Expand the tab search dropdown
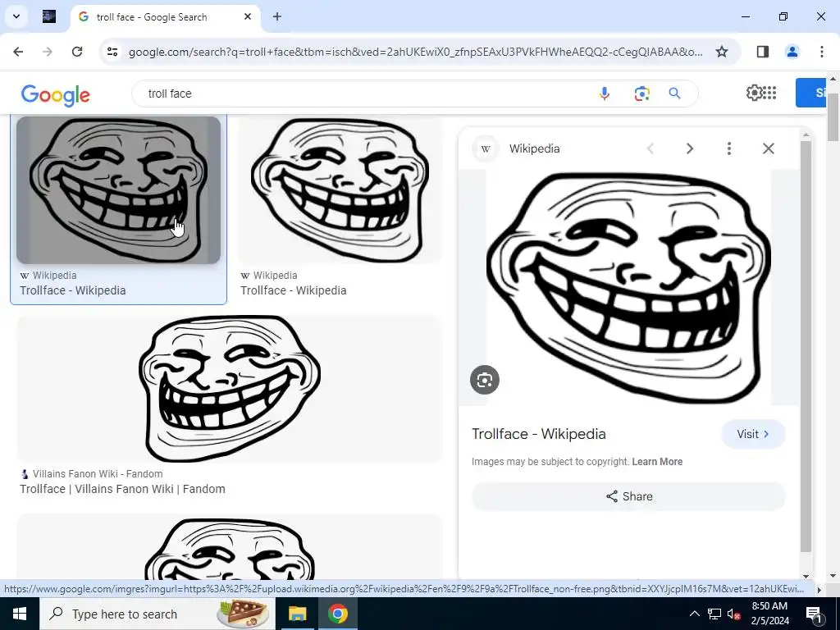 [16, 16]
